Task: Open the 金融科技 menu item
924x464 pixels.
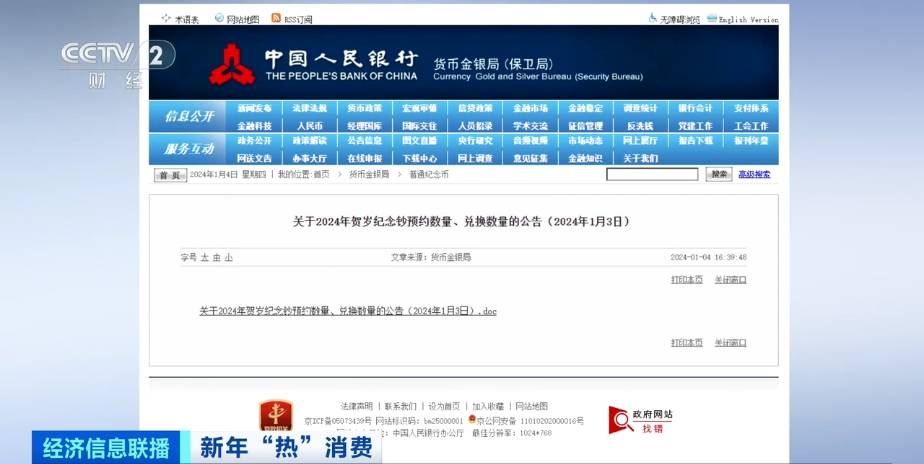Action: [255, 126]
